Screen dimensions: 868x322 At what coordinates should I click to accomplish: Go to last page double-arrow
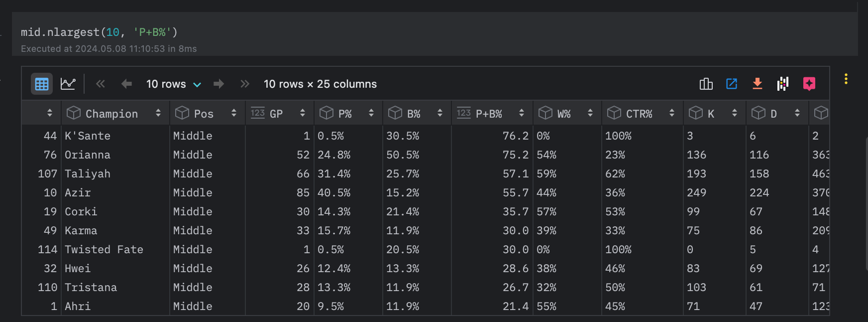[x=244, y=84]
